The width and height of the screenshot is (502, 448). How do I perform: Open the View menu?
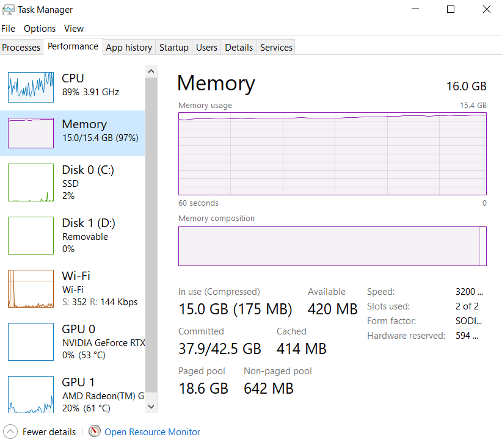click(74, 29)
